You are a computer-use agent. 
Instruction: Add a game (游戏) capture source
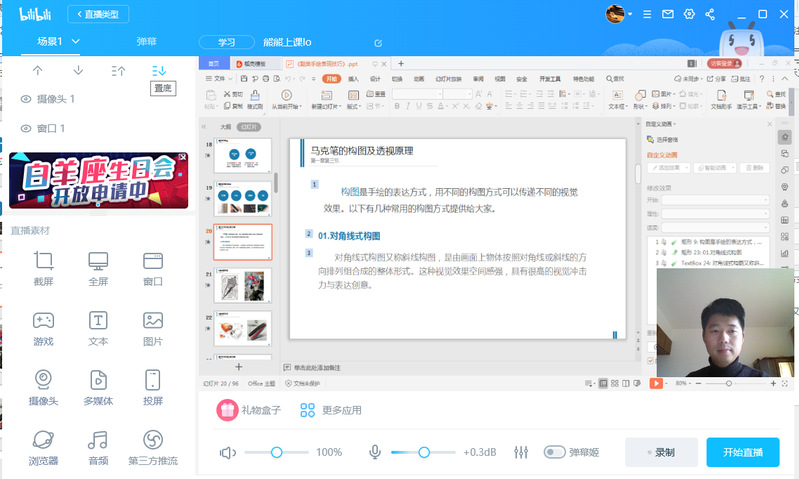pyautogui.click(x=43, y=328)
